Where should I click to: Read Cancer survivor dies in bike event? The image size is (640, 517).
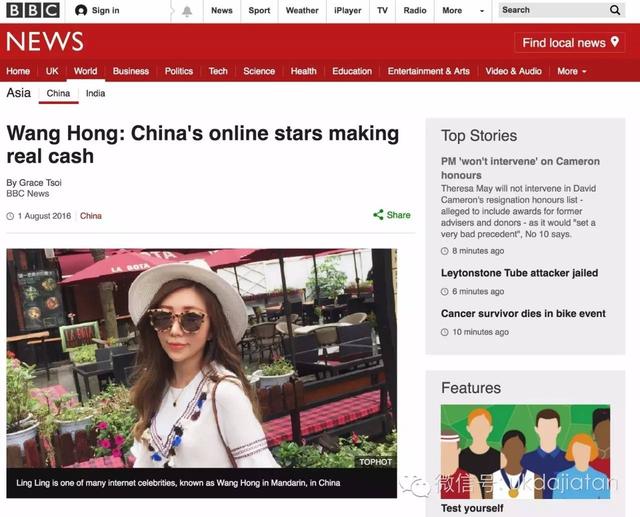(523, 314)
